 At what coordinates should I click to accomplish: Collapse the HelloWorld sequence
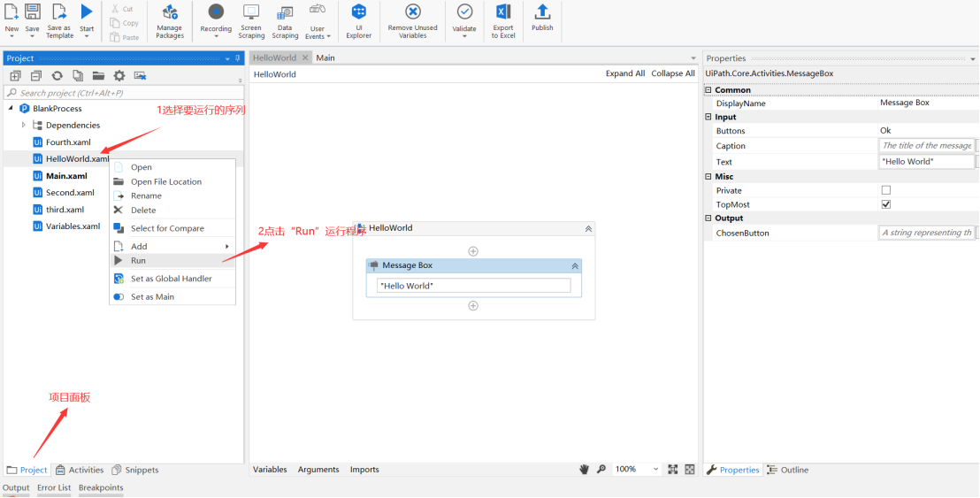[x=588, y=229]
